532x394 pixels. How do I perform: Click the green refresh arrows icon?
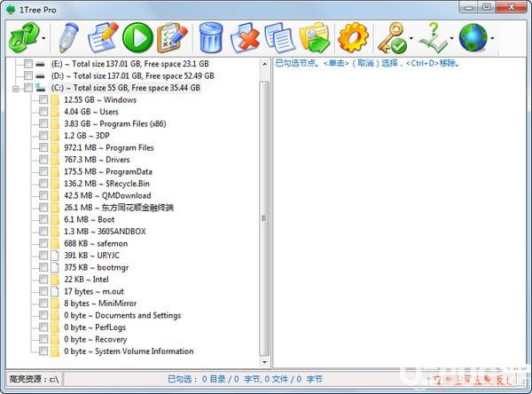coord(23,37)
